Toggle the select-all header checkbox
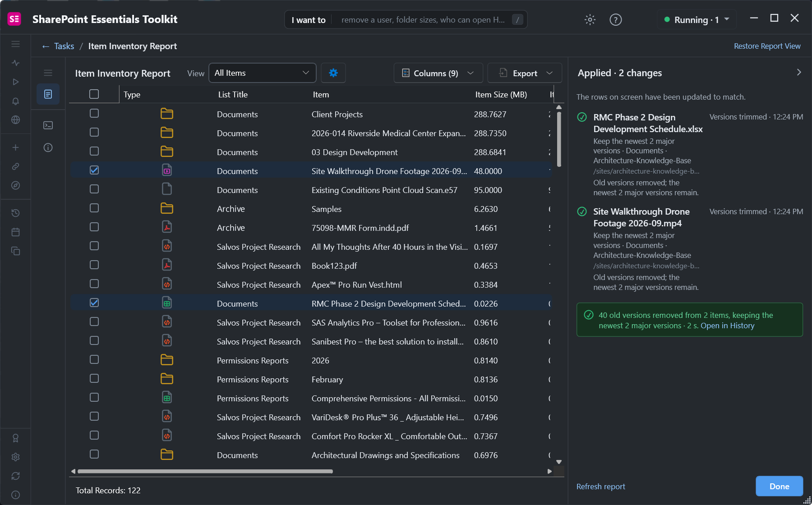This screenshot has width=812, height=505. [x=94, y=94]
